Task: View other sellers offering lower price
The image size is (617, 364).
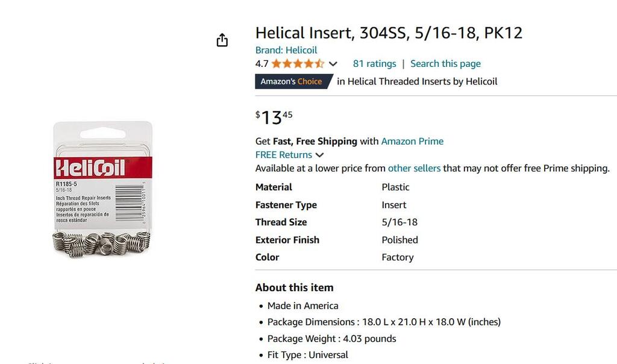Action: click(414, 168)
